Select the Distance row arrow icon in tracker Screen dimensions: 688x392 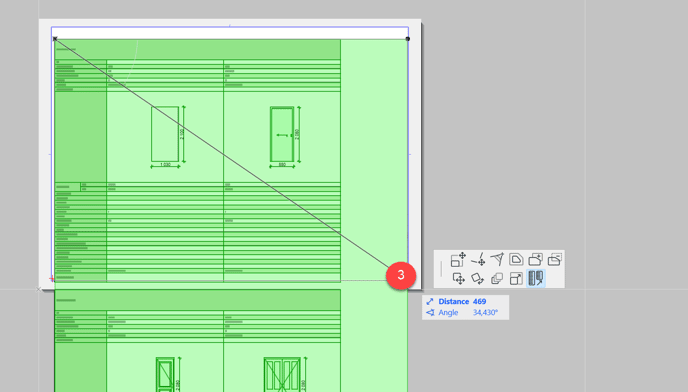[430, 302]
